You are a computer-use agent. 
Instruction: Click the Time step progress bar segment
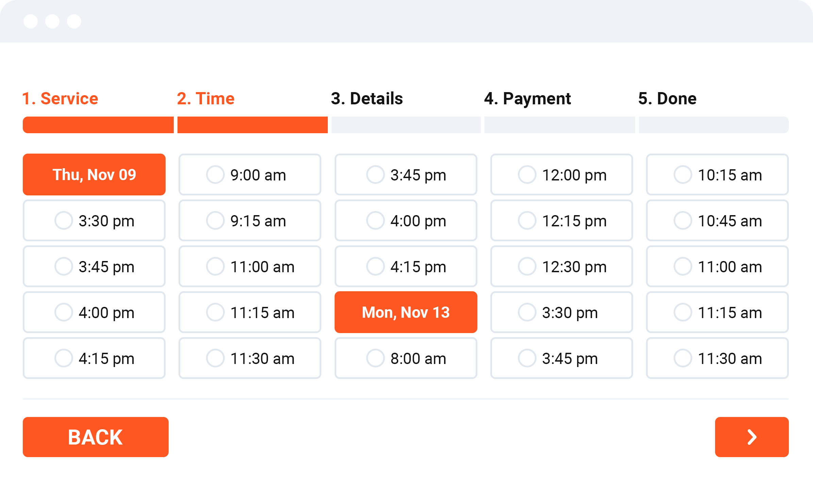click(x=252, y=125)
